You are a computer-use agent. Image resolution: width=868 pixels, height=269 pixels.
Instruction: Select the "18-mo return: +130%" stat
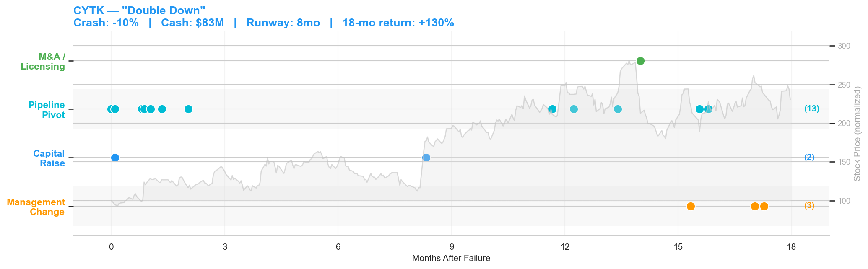398,23
